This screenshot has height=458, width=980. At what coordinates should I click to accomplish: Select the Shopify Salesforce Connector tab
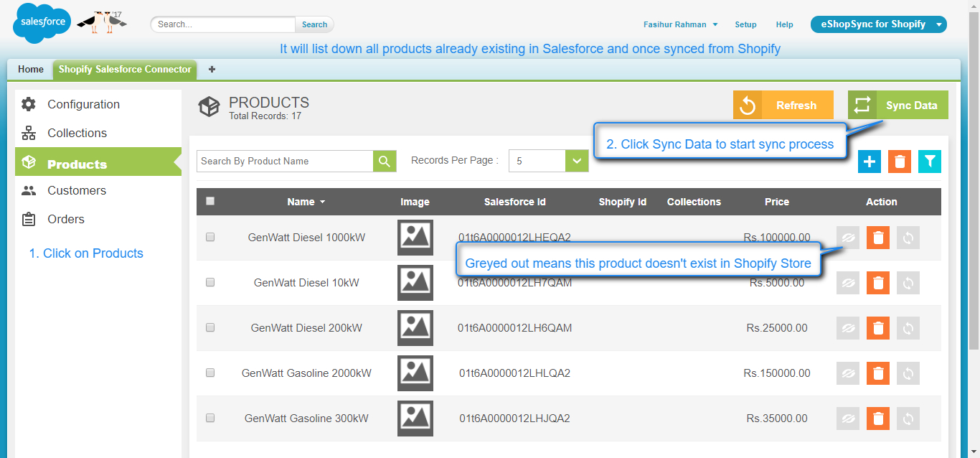[125, 70]
